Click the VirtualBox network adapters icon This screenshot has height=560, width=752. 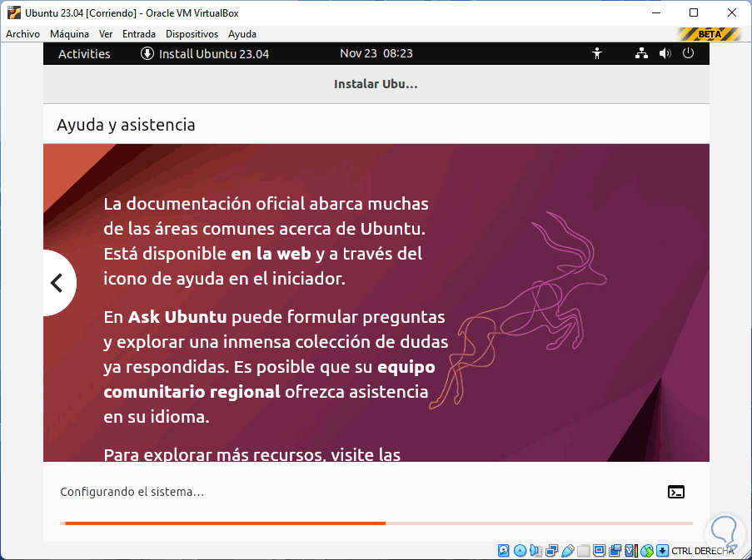pyautogui.click(x=551, y=550)
